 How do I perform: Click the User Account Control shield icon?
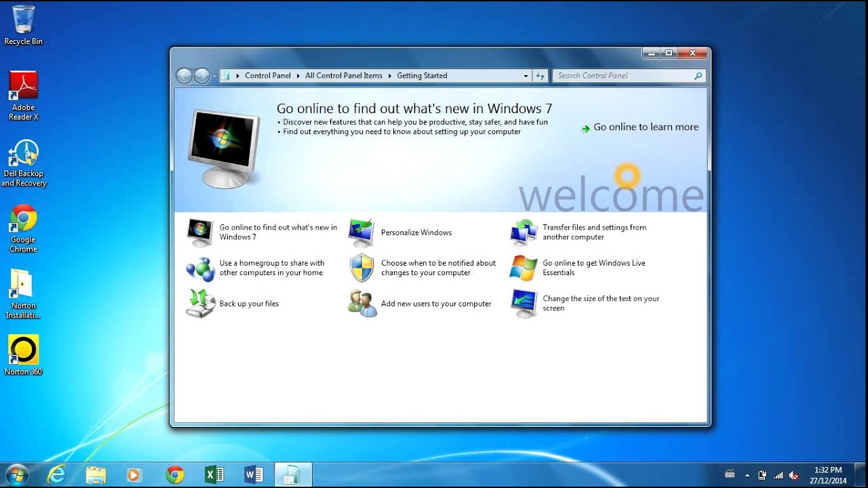(x=361, y=268)
